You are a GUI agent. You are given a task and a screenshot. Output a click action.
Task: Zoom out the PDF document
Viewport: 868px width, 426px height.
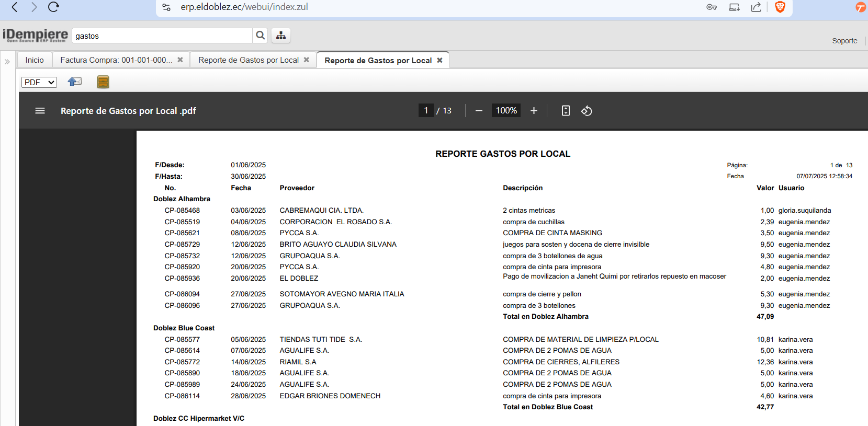[x=479, y=111]
